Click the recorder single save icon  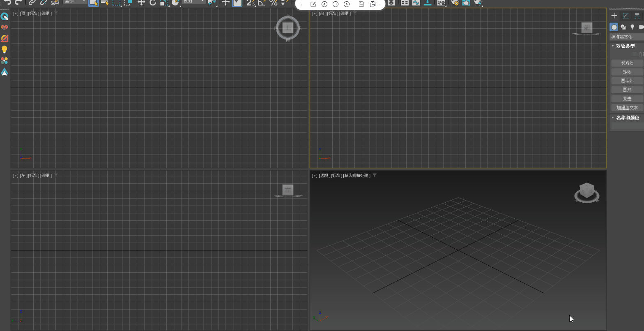coord(361,4)
